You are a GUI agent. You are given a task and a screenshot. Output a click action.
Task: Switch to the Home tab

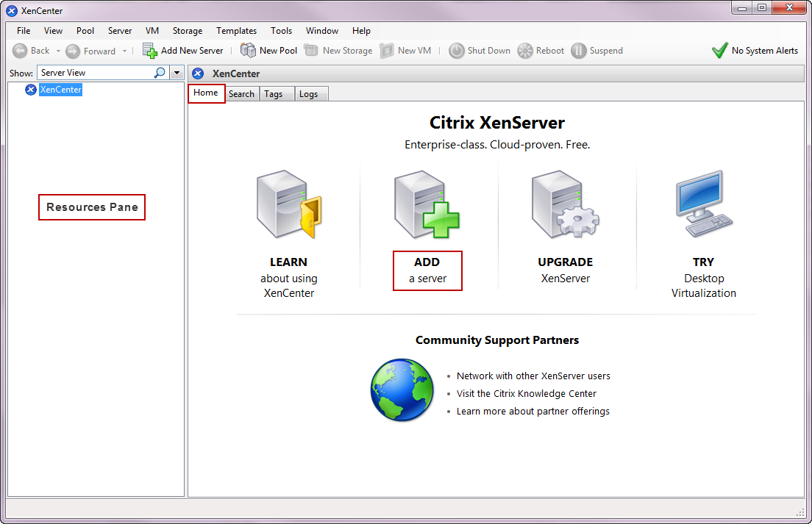tap(206, 93)
